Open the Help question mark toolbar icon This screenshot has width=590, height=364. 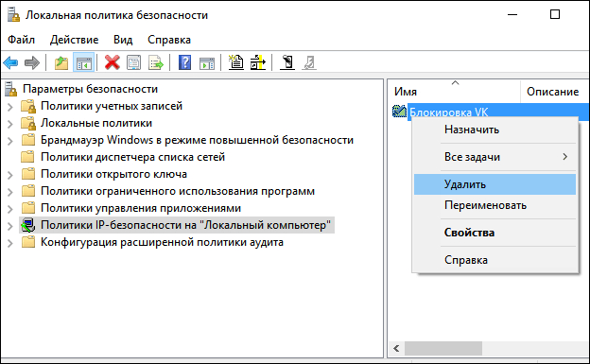[184, 62]
